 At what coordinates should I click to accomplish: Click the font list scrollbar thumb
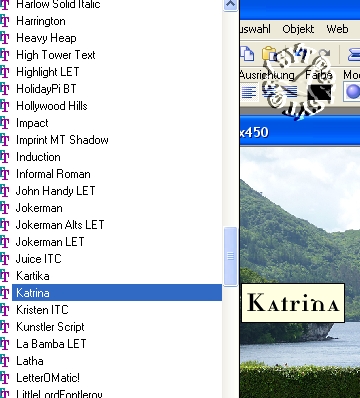231,256
